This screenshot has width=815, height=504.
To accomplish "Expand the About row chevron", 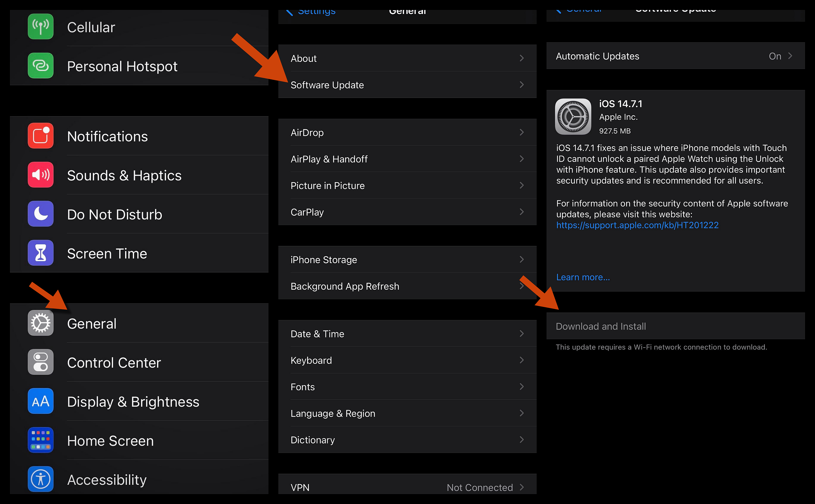I will click(521, 58).
